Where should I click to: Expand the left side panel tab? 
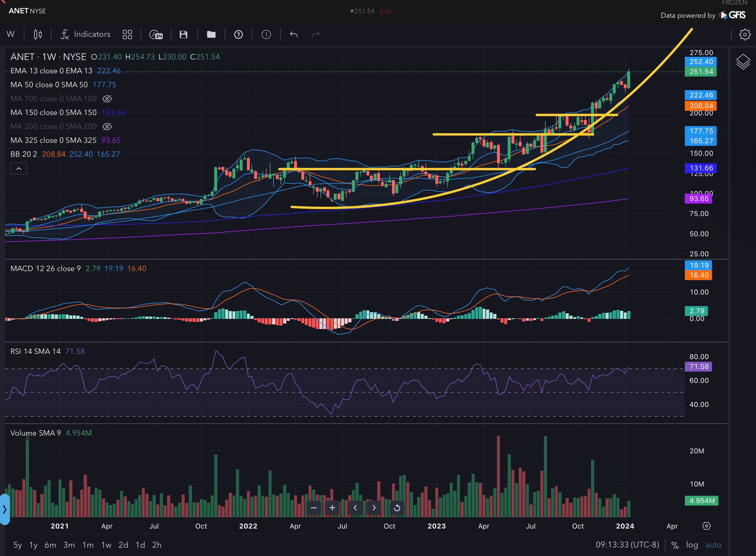[x=4, y=509]
